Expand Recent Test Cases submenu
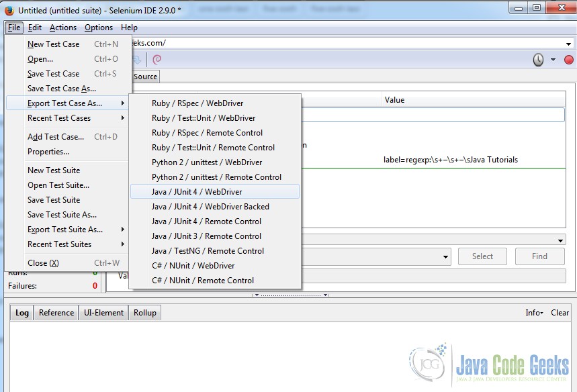This screenshot has height=392, width=577. coord(67,118)
